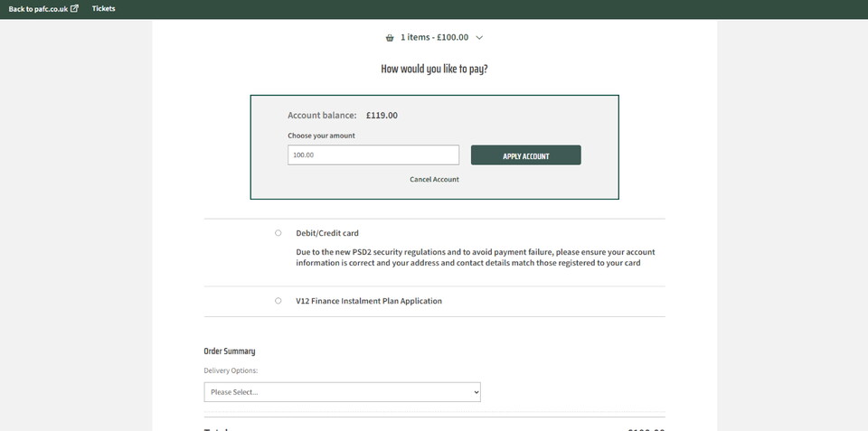Click the V12 Finance Instalment Plan Application label

(x=369, y=301)
